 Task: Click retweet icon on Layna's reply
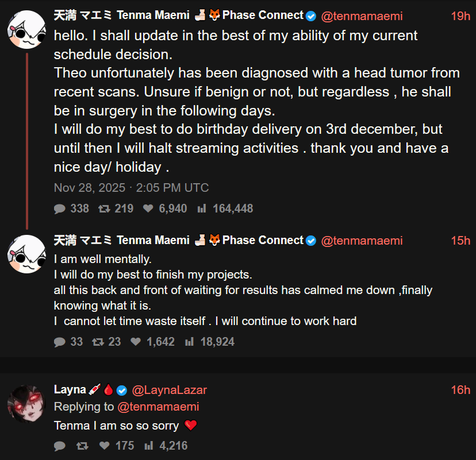coord(82,446)
